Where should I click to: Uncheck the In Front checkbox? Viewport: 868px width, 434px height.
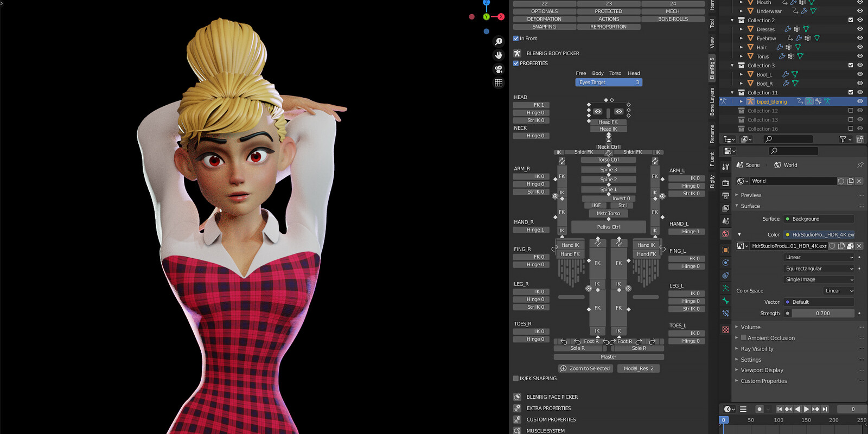(516, 39)
